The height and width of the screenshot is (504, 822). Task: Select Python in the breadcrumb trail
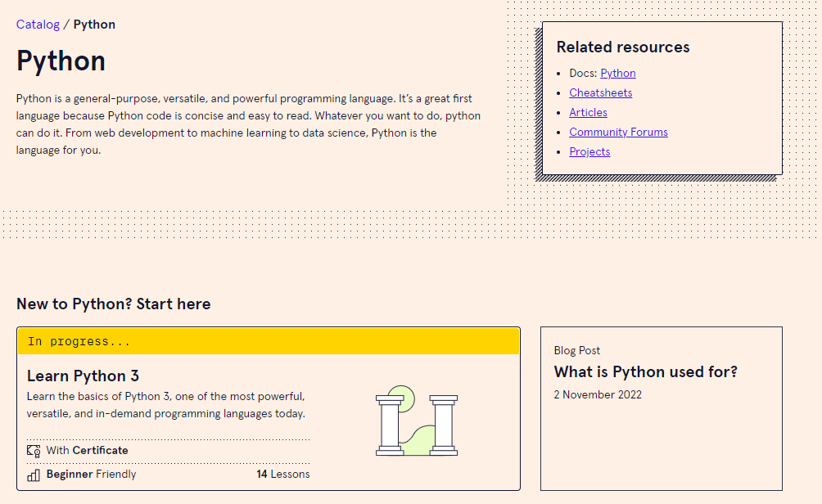(x=94, y=25)
